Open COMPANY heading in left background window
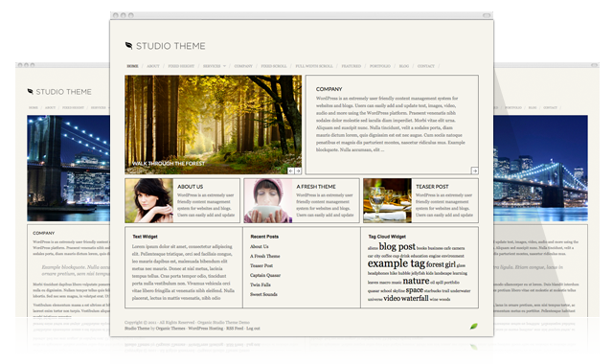Image resolution: width=613 pixels, height=364 pixels. pos(44,233)
